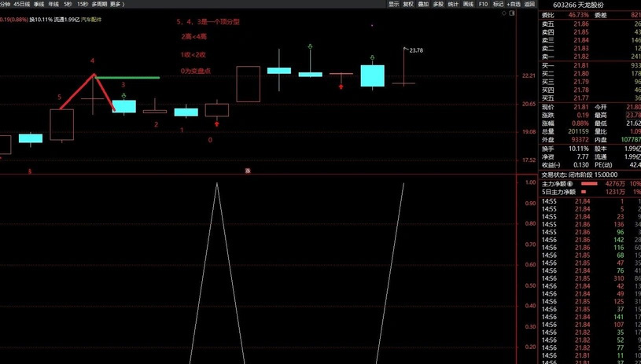Click the info icon beside 主力净额
The width and height of the screenshot is (641, 364).
click(569, 184)
